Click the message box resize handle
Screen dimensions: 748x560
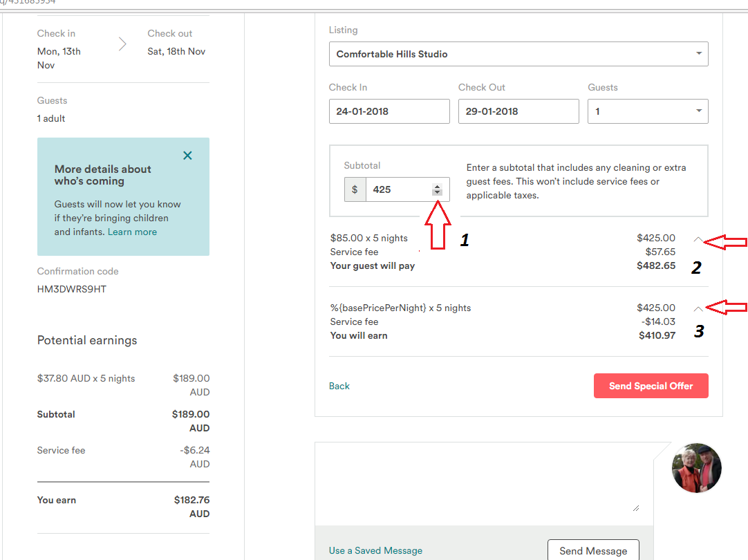click(x=635, y=507)
